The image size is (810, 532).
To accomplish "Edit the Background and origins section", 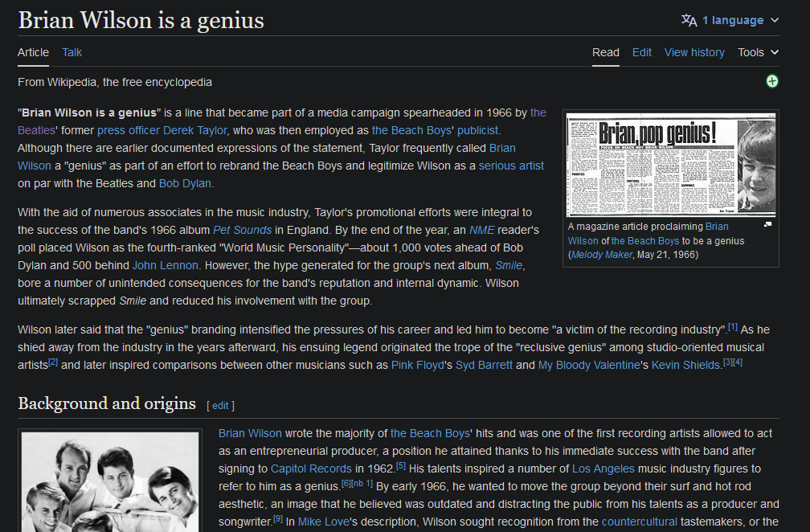I will point(220,406).
